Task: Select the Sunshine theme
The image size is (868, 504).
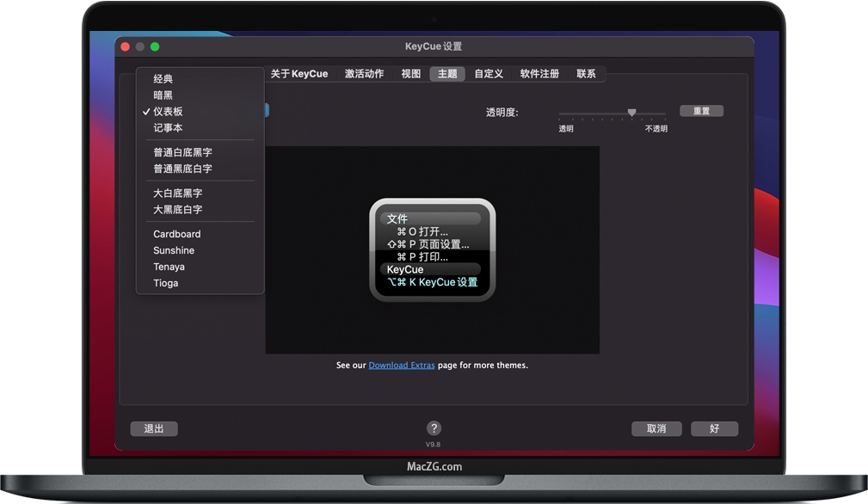Action: click(x=174, y=249)
